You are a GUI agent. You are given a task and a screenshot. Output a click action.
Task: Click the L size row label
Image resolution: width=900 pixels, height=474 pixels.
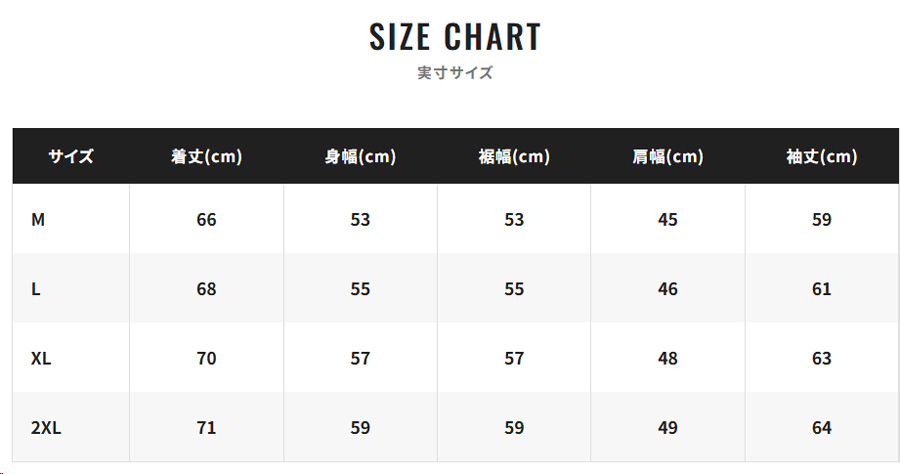36,289
